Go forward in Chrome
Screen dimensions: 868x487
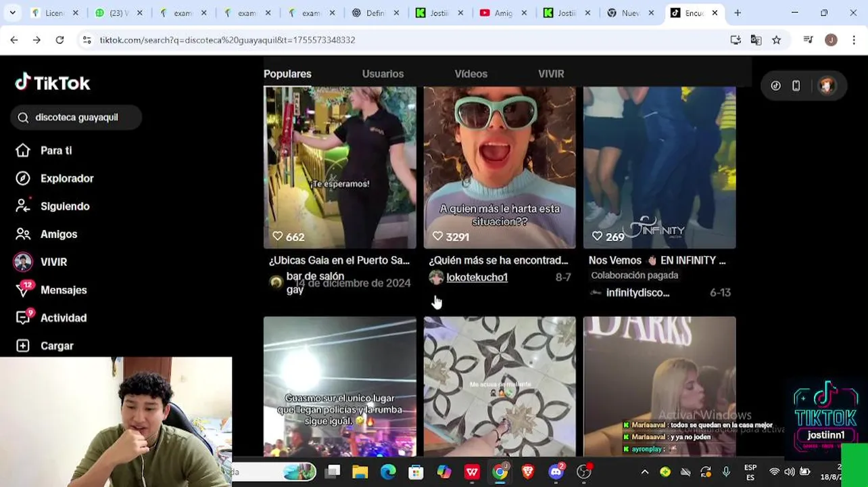click(x=37, y=40)
